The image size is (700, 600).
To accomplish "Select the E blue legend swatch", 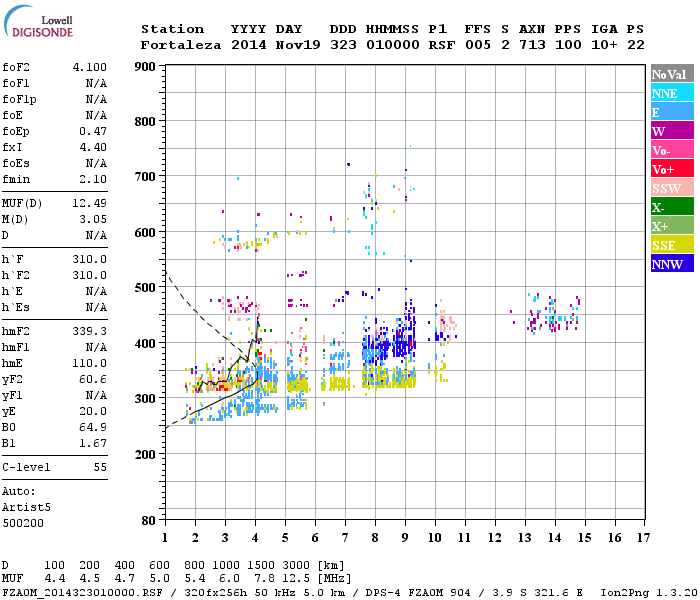I will (672, 112).
